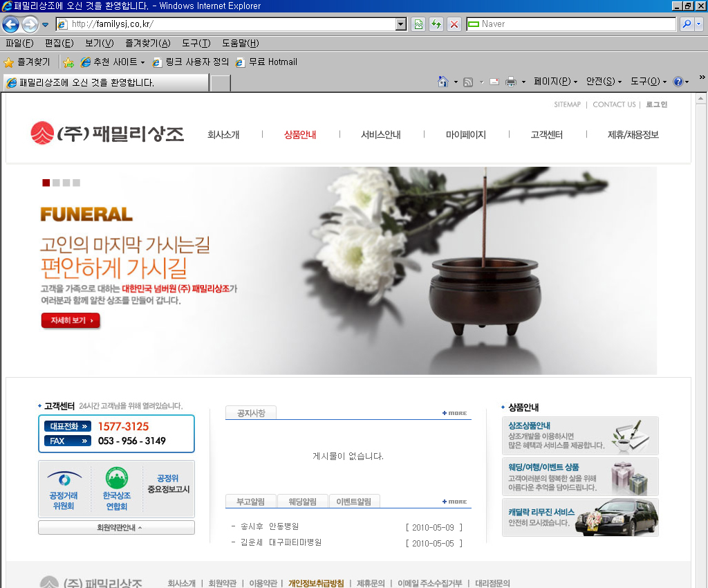This screenshot has width=708, height=588.
Task: Open the 도구(T) menu
Action: tap(196, 44)
